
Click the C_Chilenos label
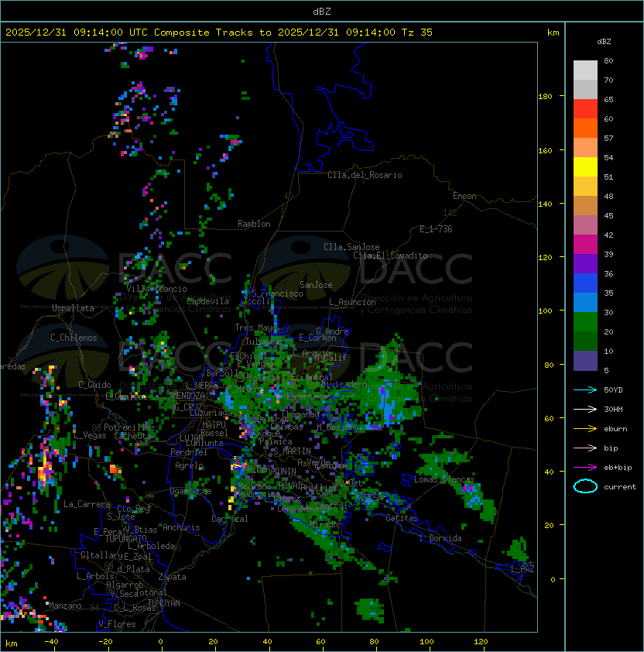[x=74, y=338]
